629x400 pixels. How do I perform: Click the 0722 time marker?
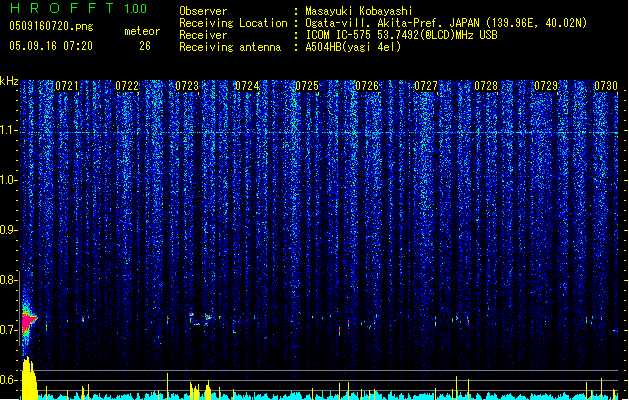pos(127,86)
